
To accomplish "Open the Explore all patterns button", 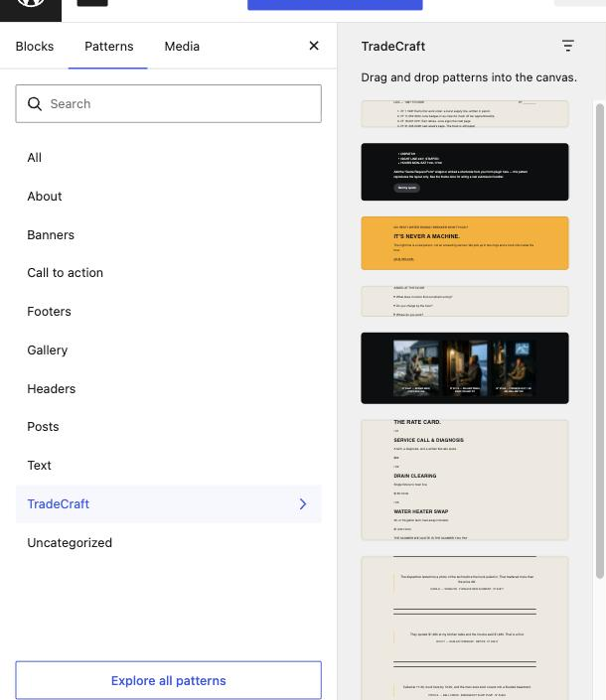I will tap(168, 680).
